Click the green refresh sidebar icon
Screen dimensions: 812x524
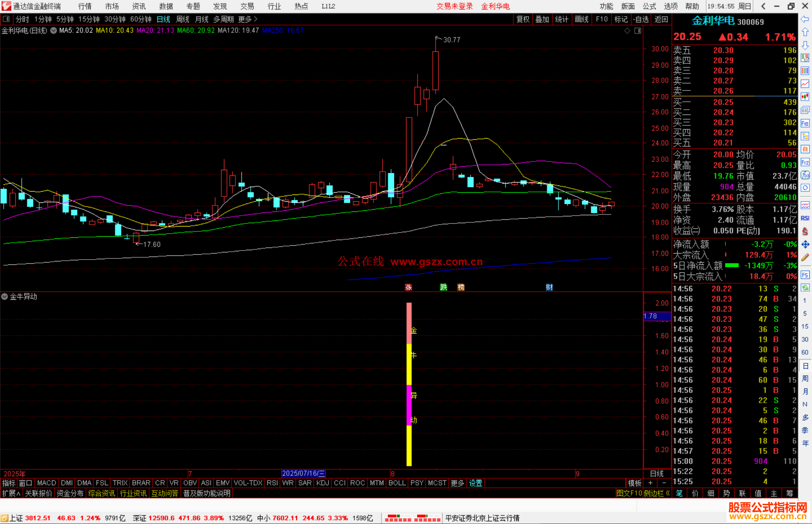pyautogui.click(x=805, y=288)
